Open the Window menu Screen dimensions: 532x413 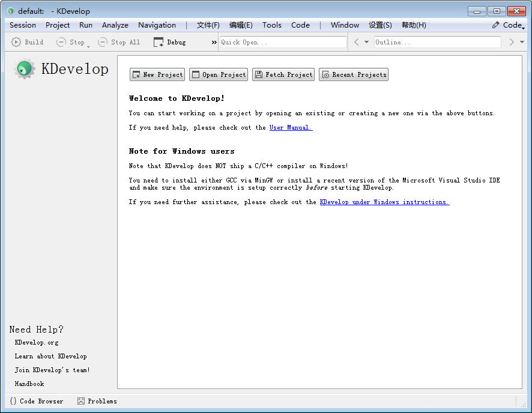pos(345,25)
